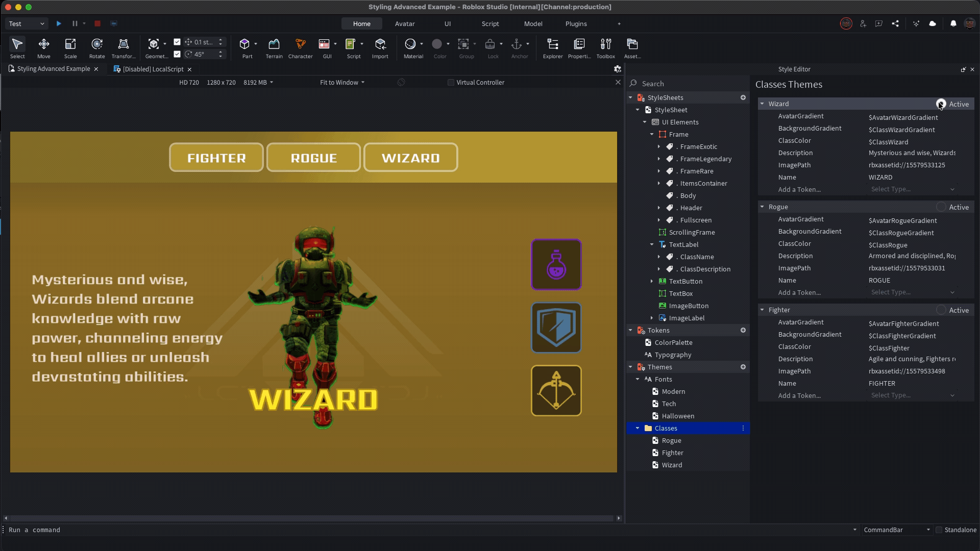The image size is (980, 551).
Task: Open the Color tool swatch
Action: [437, 44]
